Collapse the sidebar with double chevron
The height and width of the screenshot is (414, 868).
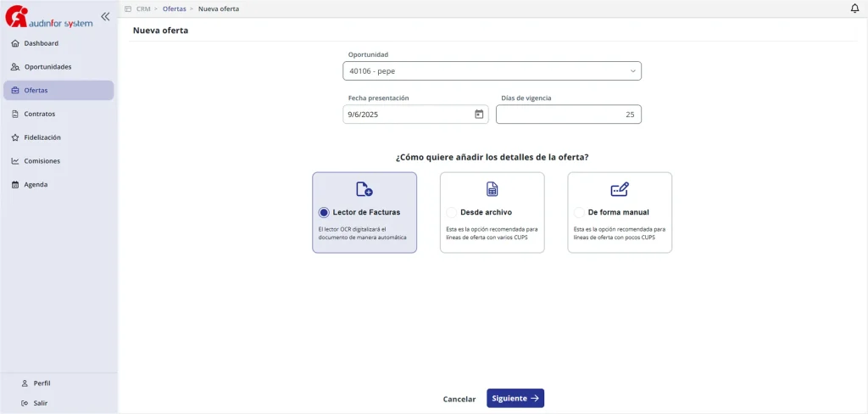tap(105, 16)
